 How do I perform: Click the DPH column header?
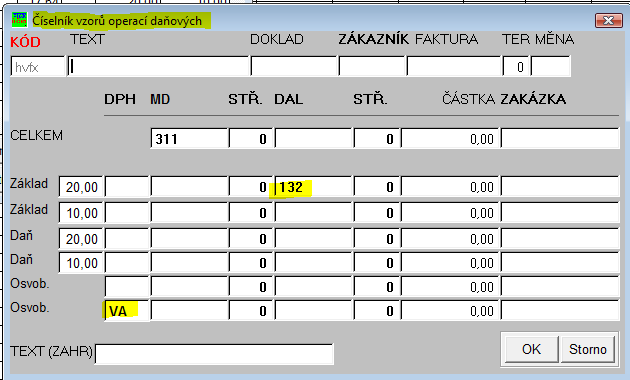pyautogui.click(x=120, y=99)
